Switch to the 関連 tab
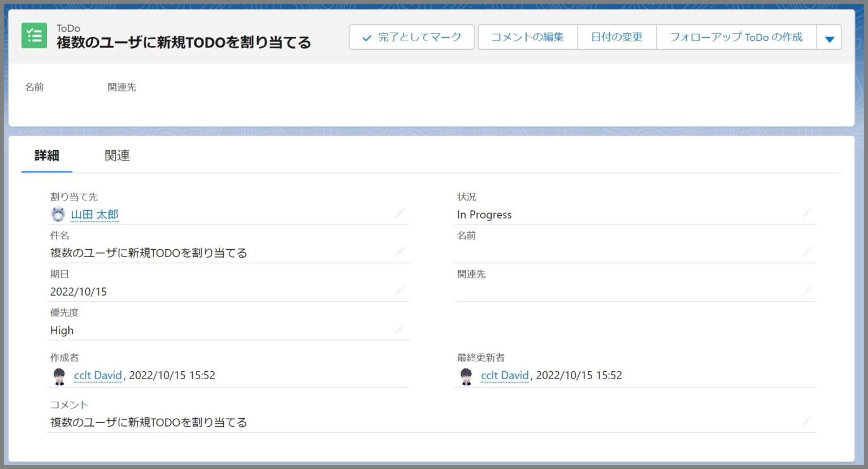 pos(117,156)
